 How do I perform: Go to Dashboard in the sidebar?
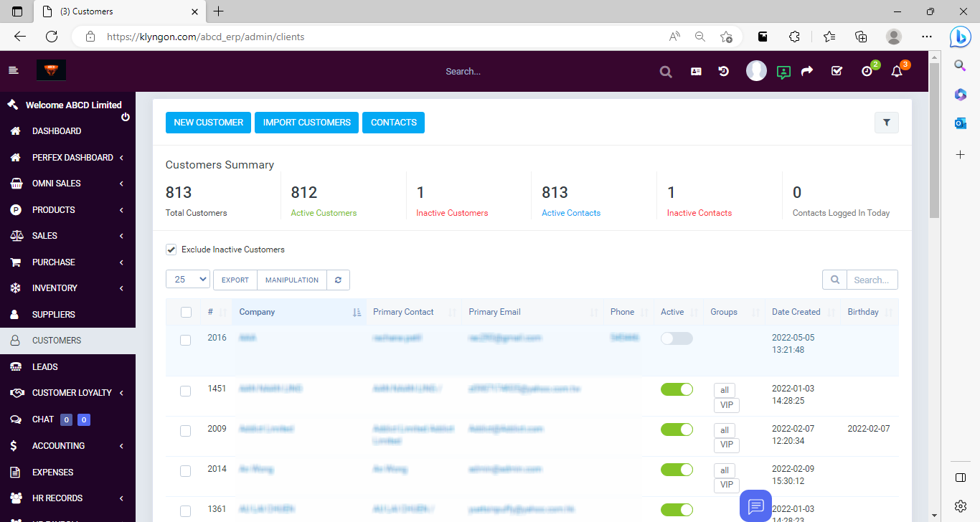[67, 131]
